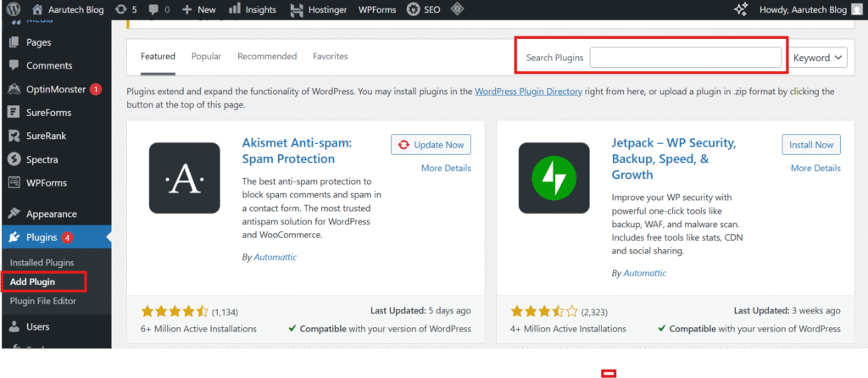This screenshot has height=378, width=868.
Task: Switch to the Favorites tab
Action: 331,57
